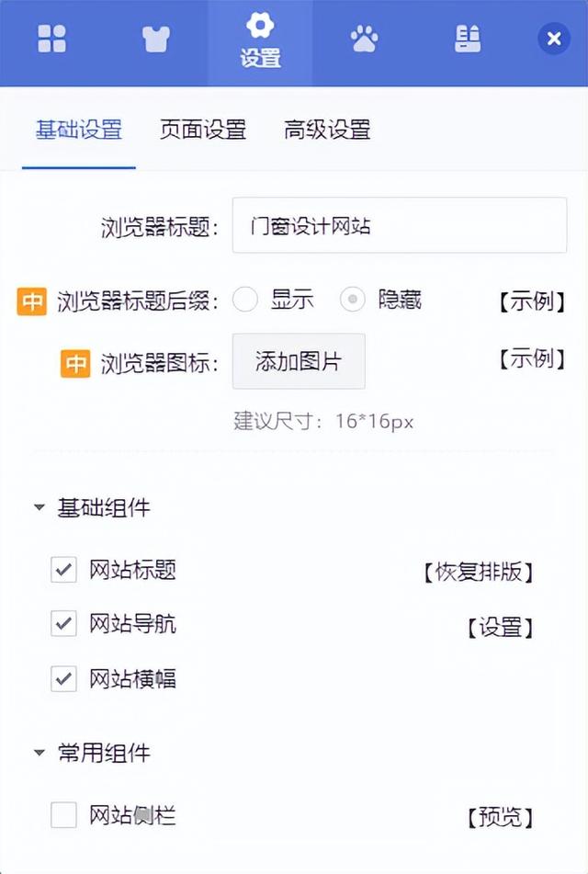This screenshot has width=588, height=874.
Task: Open the 高级设置 tab
Action: click(327, 130)
